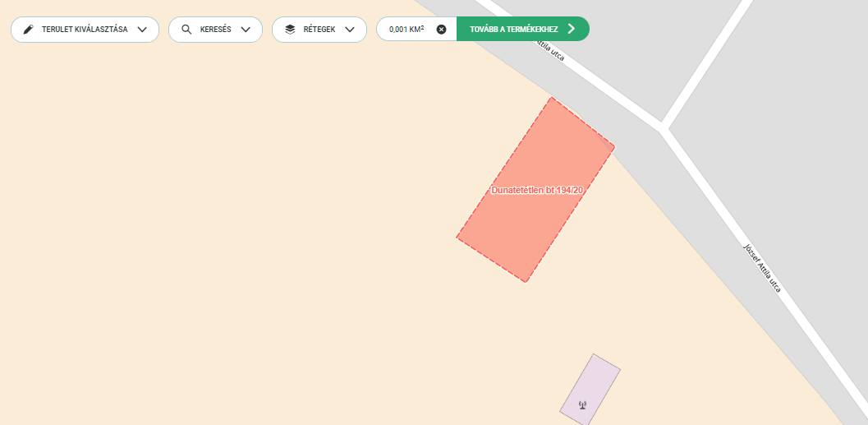
Task: Click the arrow on the green button
Action: 572,29
